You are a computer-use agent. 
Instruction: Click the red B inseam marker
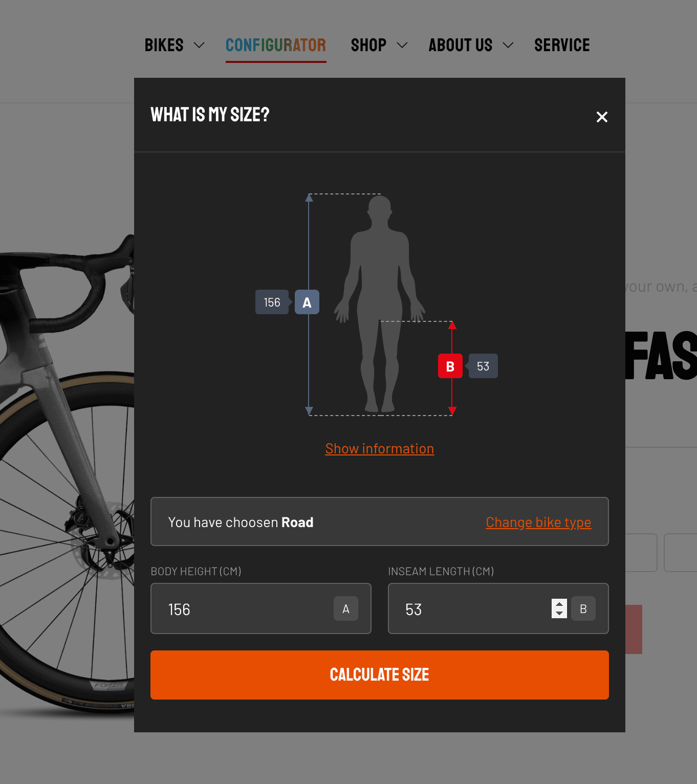pos(450,366)
